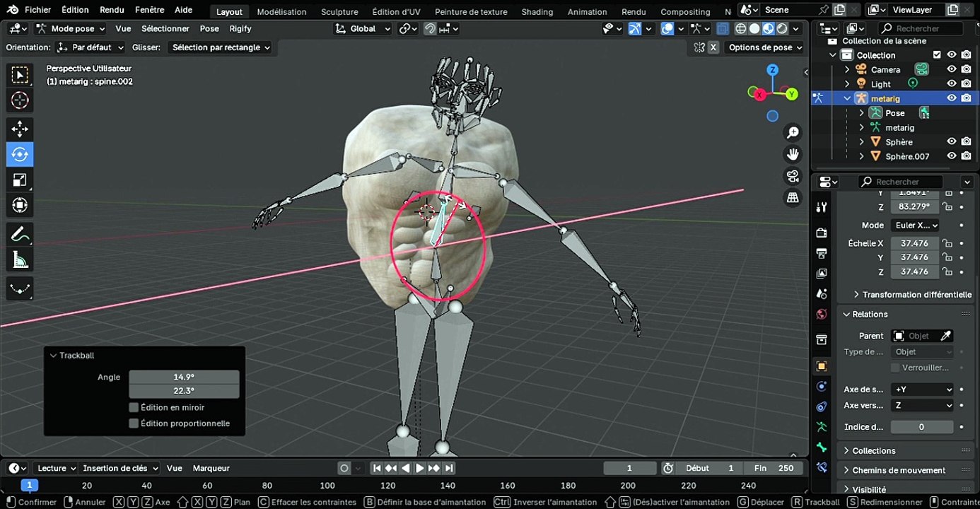This screenshot has height=509, width=980.
Task: Click the Z axis gizmo ball
Action: click(773, 69)
